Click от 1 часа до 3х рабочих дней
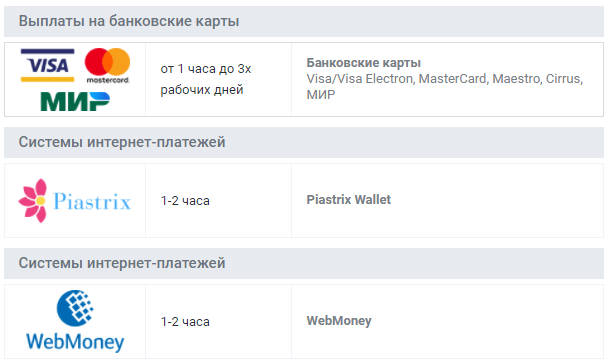 (x=206, y=79)
